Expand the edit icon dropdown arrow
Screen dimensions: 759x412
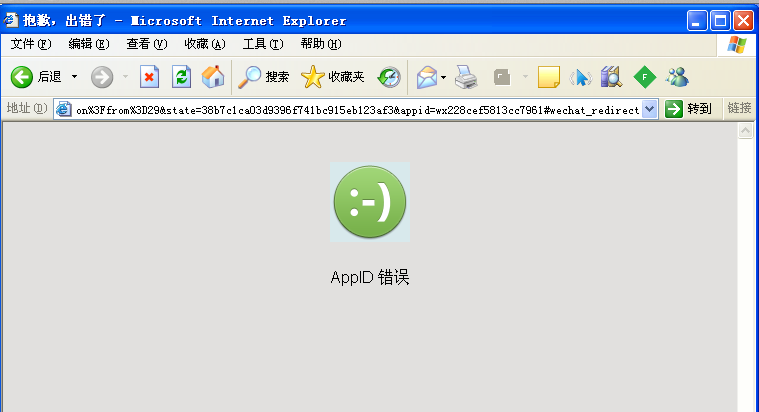[525, 77]
